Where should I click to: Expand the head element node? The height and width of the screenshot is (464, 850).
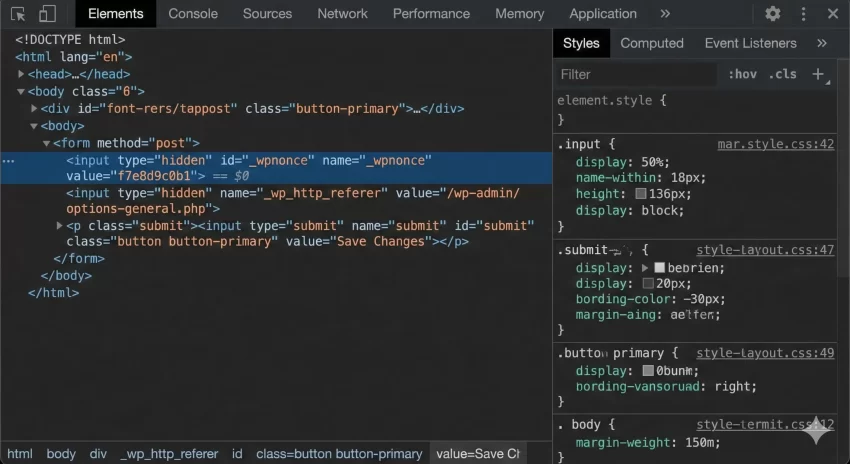(x=22, y=74)
